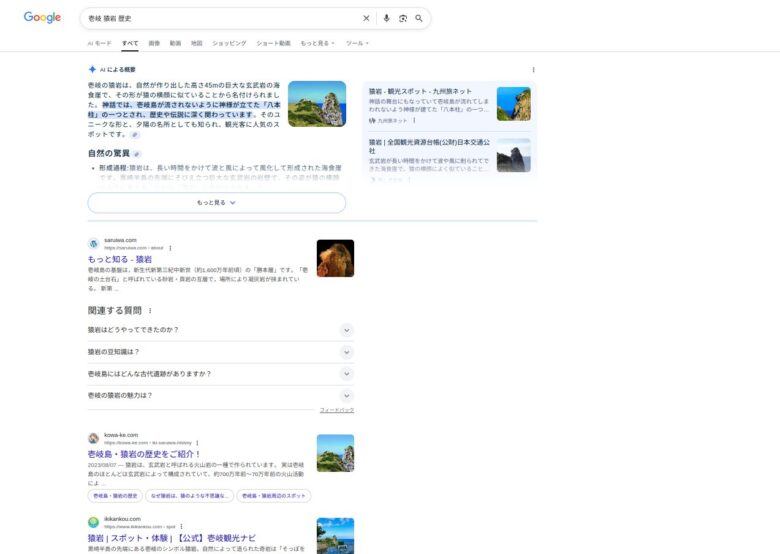Open result 猿岩 | スポット・体験 壱岐観光ナビ
Image resolution: width=780 pixels, height=554 pixels.
click(x=172, y=538)
